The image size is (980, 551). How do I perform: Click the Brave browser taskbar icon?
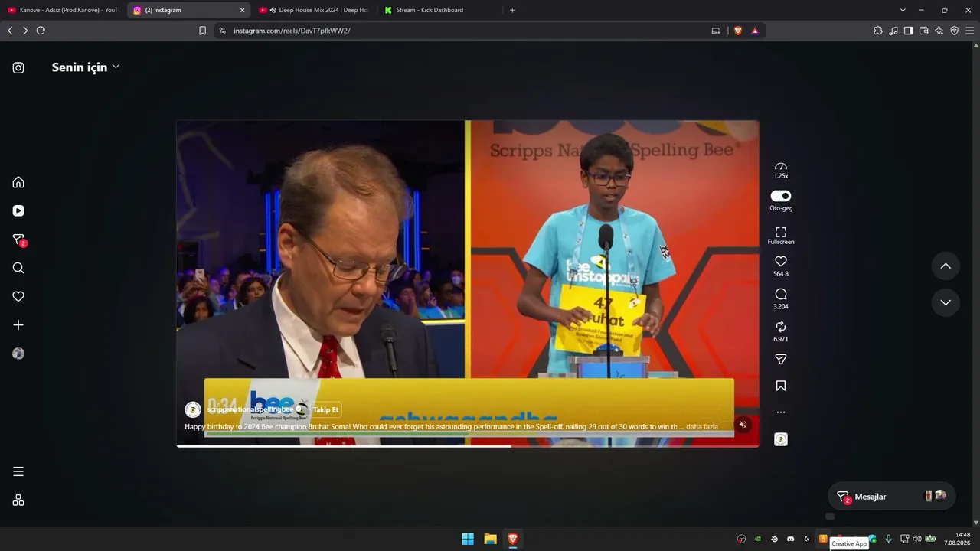(x=513, y=539)
